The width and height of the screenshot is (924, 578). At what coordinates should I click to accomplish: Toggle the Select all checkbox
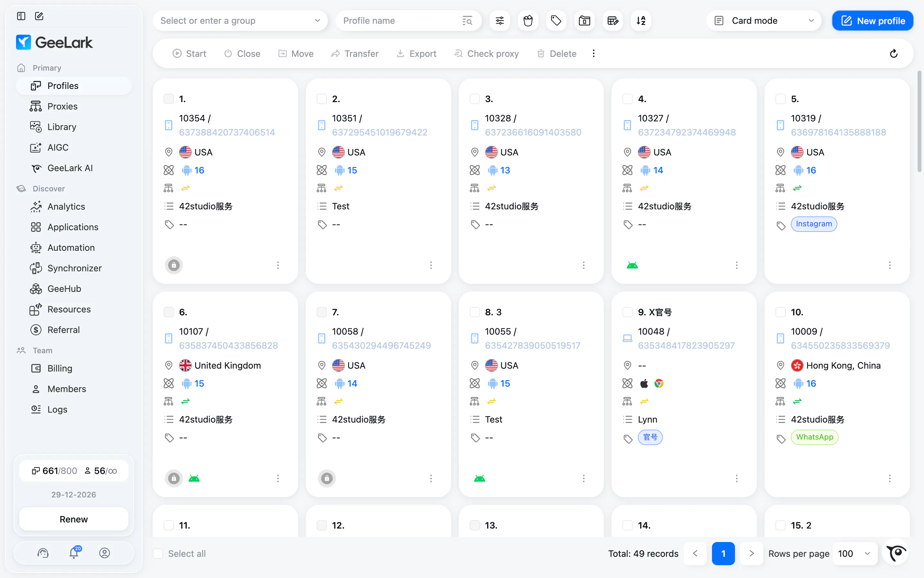(158, 554)
